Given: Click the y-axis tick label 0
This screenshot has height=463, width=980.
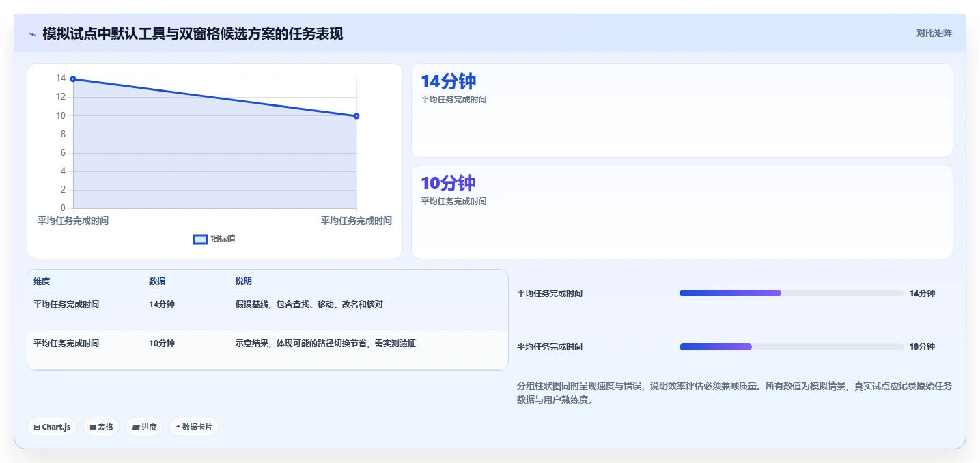Looking at the screenshot, I should pyautogui.click(x=64, y=208).
